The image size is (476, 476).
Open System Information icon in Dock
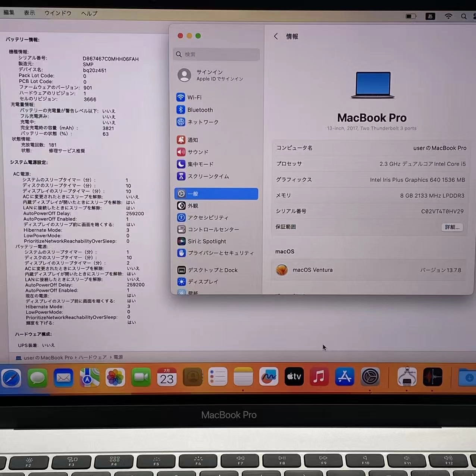pos(407,377)
